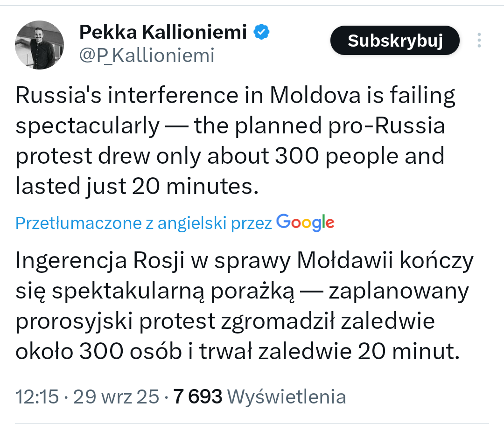Open the three-dot more options menu

pyautogui.click(x=479, y=41)
